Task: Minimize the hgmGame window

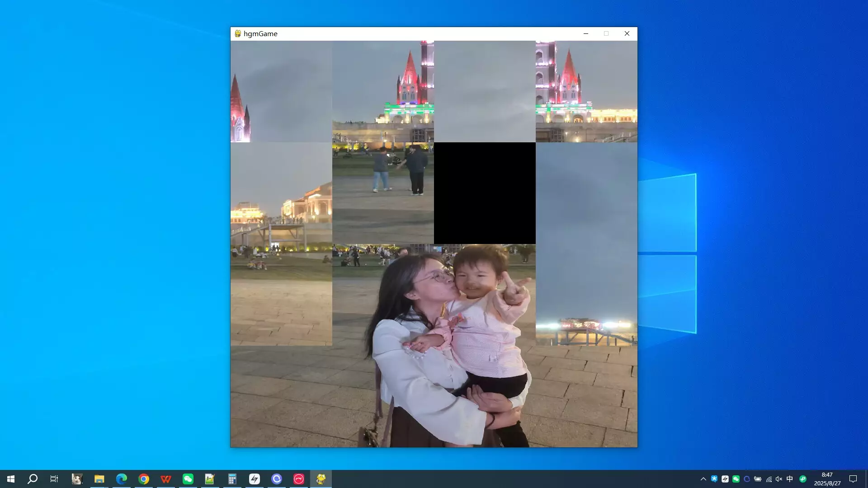Action: pos(586,33)
